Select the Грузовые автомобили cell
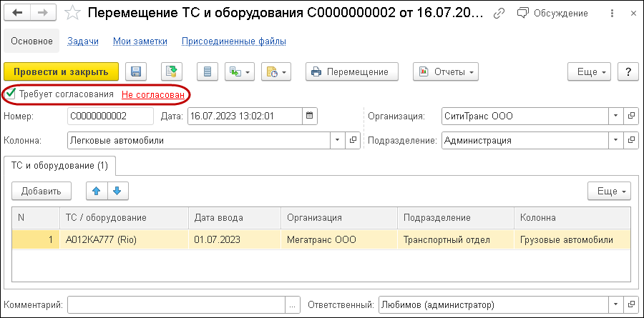Viewport: 644px width, 318px height. coord(572,239)
